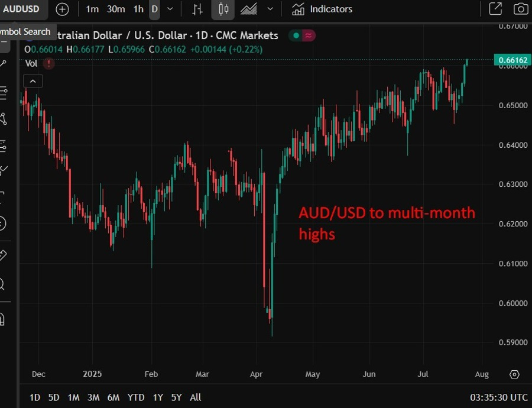
Task: Click the pink data mode icon
Action: [309, 35]
